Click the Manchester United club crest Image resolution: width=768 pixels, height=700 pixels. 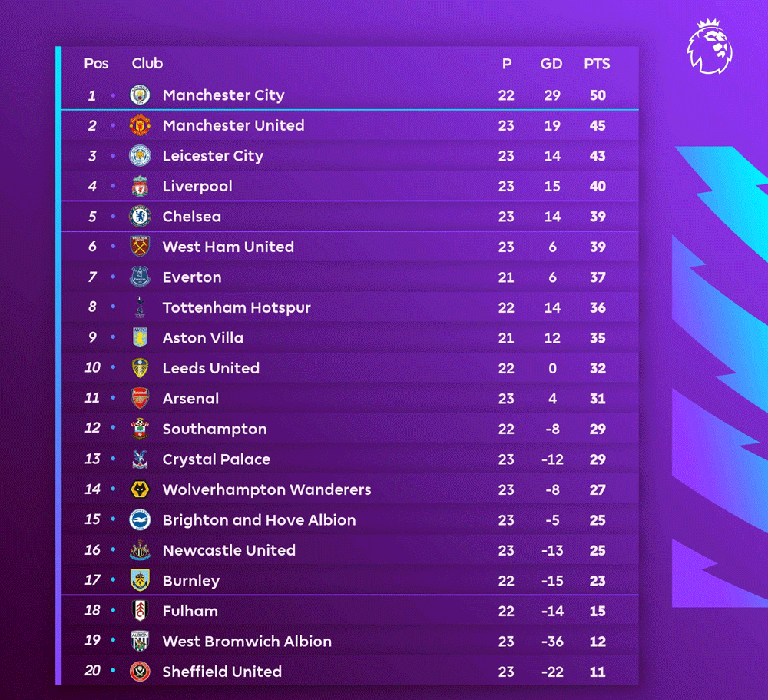(140, 125)
